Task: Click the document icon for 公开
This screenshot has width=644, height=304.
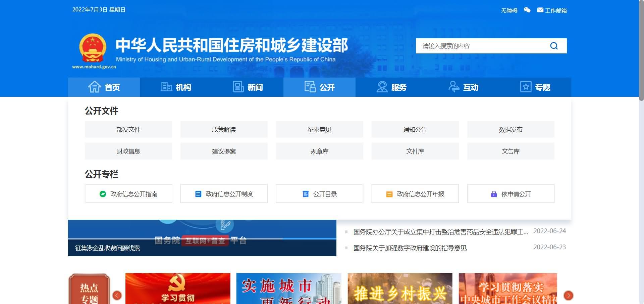Action: 310,87
